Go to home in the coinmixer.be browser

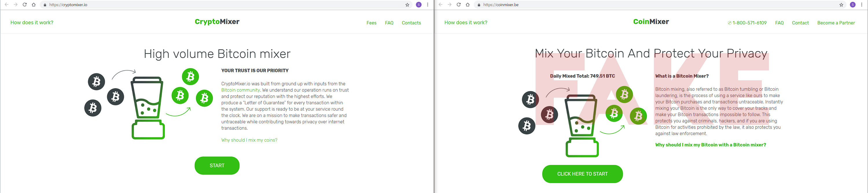[468, 5]
